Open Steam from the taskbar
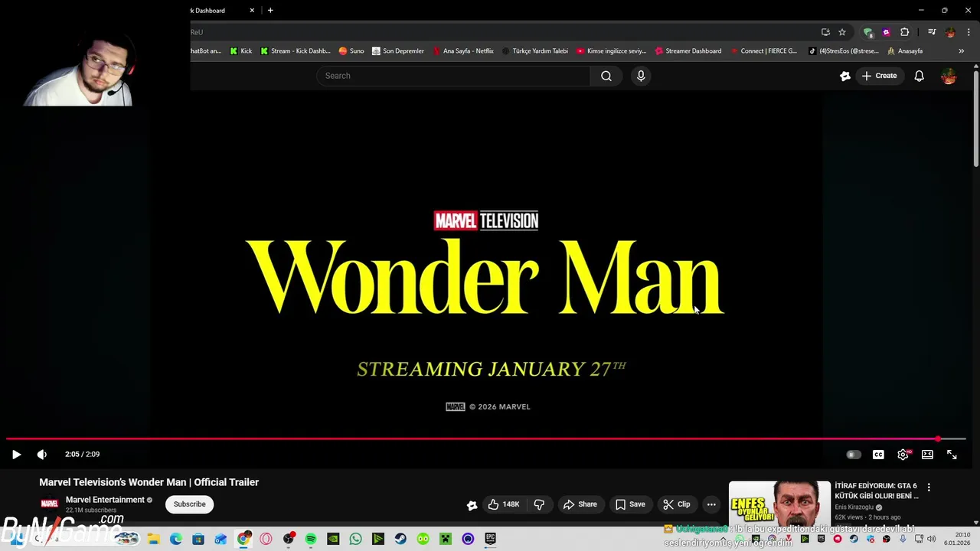This screenshot has width=980, height=551. click(x=400, y=539)
